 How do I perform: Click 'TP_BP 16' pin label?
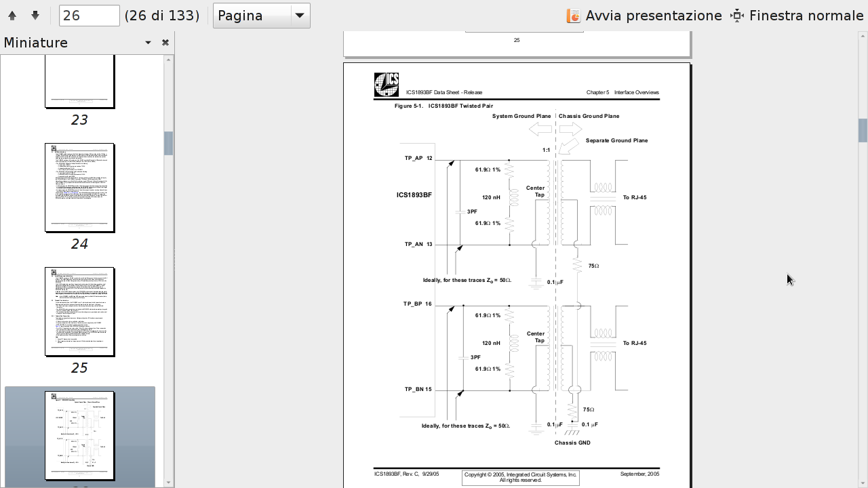coord(418,304)
